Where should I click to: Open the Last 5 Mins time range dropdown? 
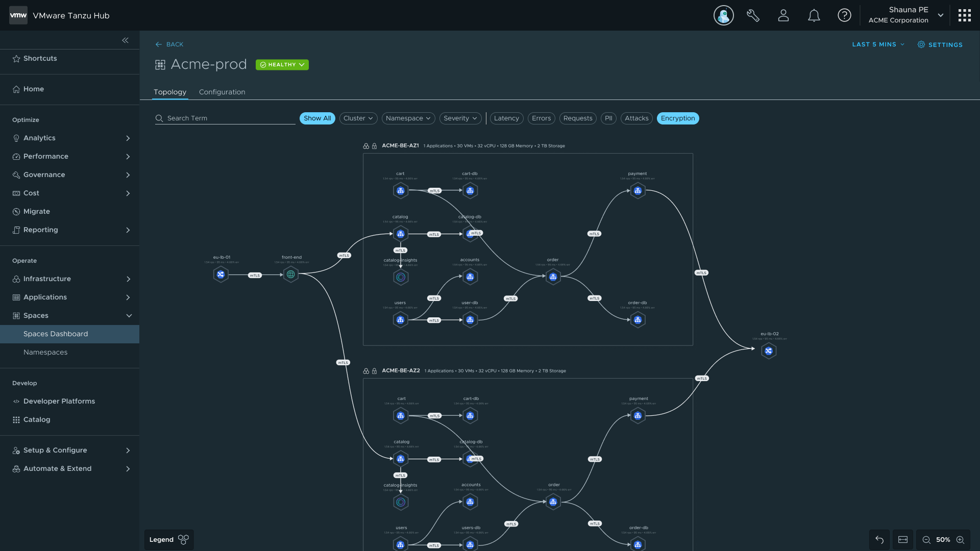pyautogui.click(x=878, y=44)
